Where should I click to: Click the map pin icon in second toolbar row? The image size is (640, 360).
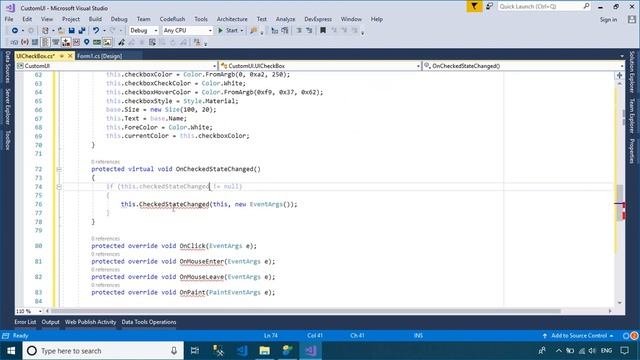87,42
